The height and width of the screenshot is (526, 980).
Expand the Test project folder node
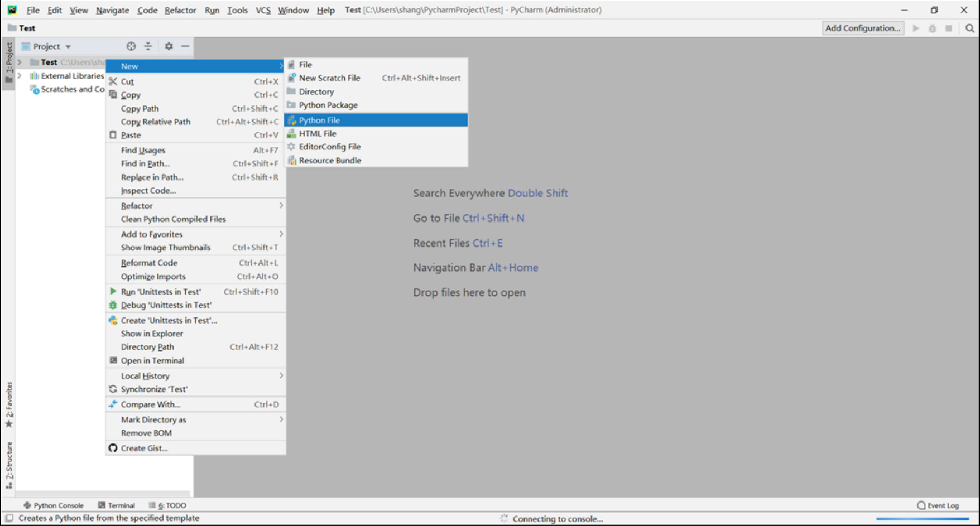click(20, 62)
